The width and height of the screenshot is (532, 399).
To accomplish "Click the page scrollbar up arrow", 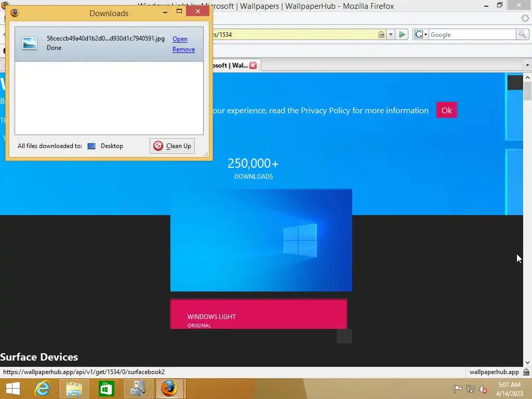I will [x=527, y=77].
